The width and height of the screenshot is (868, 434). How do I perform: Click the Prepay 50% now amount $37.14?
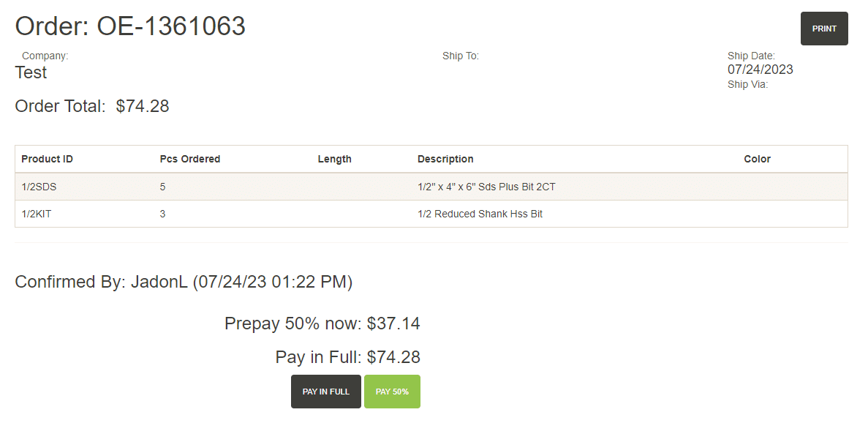point(393,323)
